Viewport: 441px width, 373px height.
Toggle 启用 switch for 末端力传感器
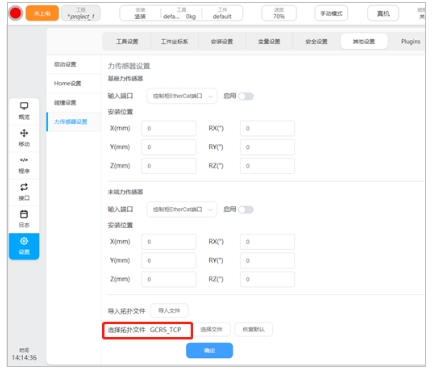(246, 210)
